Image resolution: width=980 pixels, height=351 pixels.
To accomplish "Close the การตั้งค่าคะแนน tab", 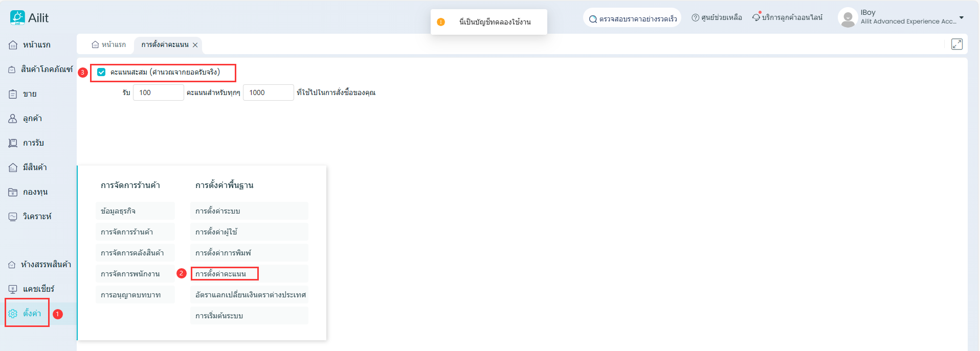I will click(x=195, y=45).
